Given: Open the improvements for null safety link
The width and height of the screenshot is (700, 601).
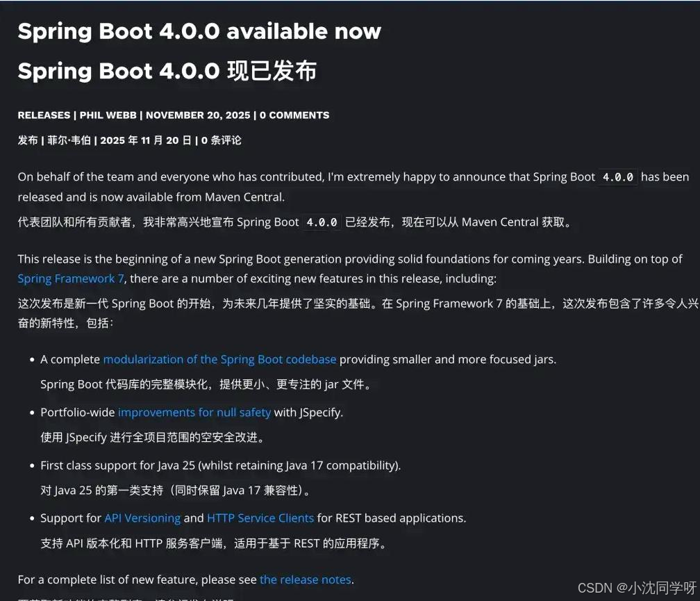Looking at the screenshot, I should point(194,412).
